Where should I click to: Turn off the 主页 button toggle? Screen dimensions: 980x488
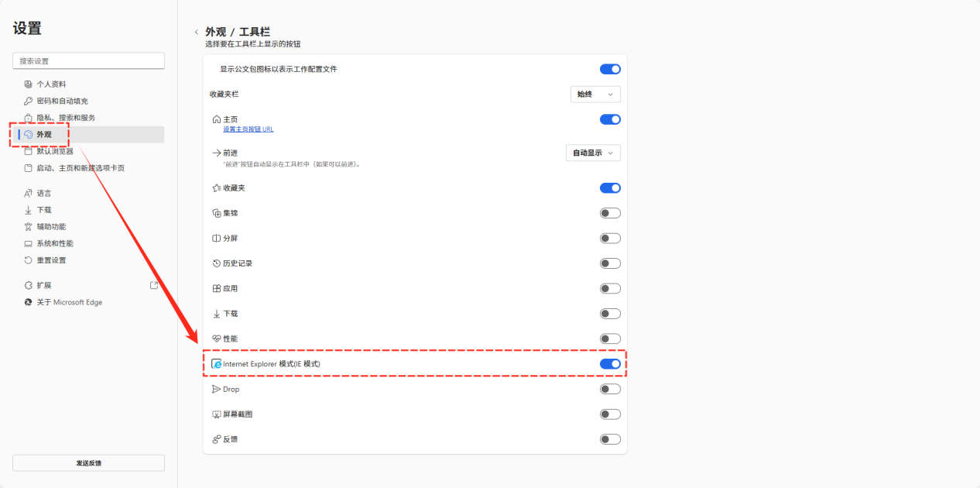tap(610, 119)
